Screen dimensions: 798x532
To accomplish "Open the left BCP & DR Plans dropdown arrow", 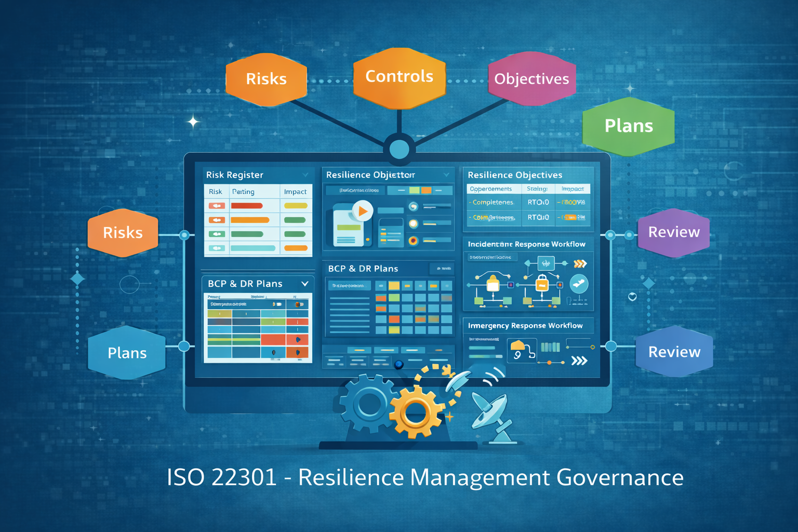I will (x=305, y=284).
